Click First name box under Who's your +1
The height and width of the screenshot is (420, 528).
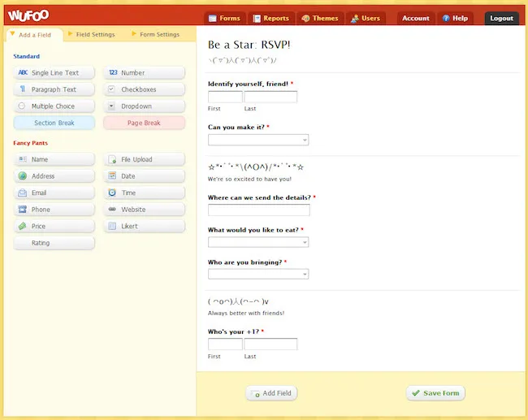coord(225,344)
